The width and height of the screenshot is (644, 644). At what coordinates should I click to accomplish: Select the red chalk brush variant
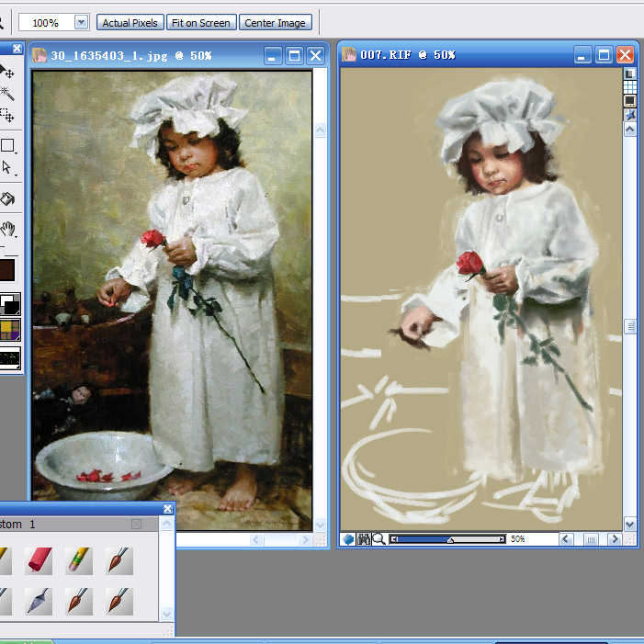(39, 560)
